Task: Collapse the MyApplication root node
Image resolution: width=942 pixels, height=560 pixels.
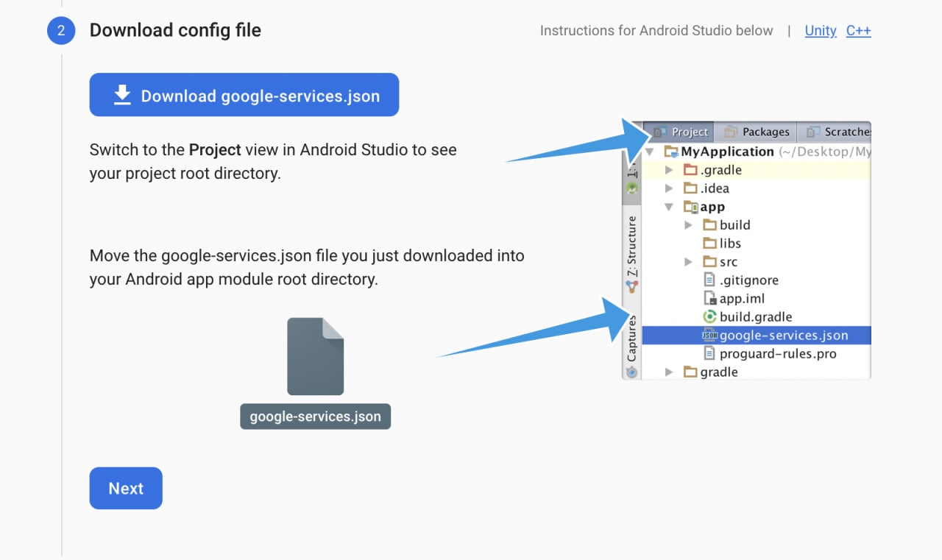Action: pyautogui.click(x=651, y=152)
